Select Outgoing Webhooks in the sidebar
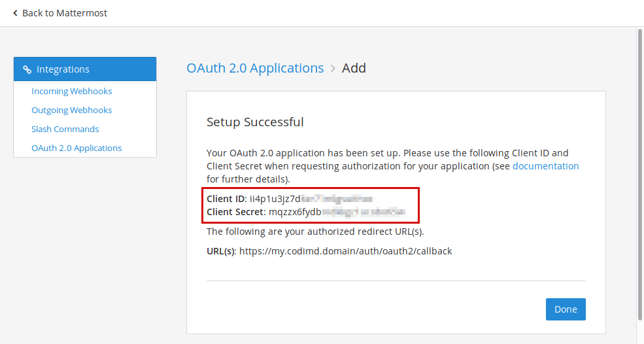 click(72, 110)
